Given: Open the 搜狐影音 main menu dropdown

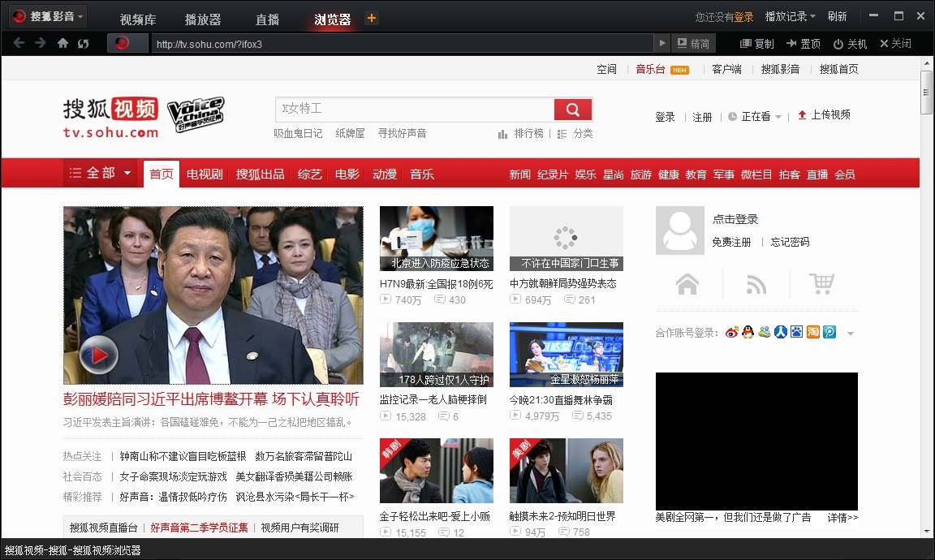Looking at the screenshot, I should coord(49,16).
